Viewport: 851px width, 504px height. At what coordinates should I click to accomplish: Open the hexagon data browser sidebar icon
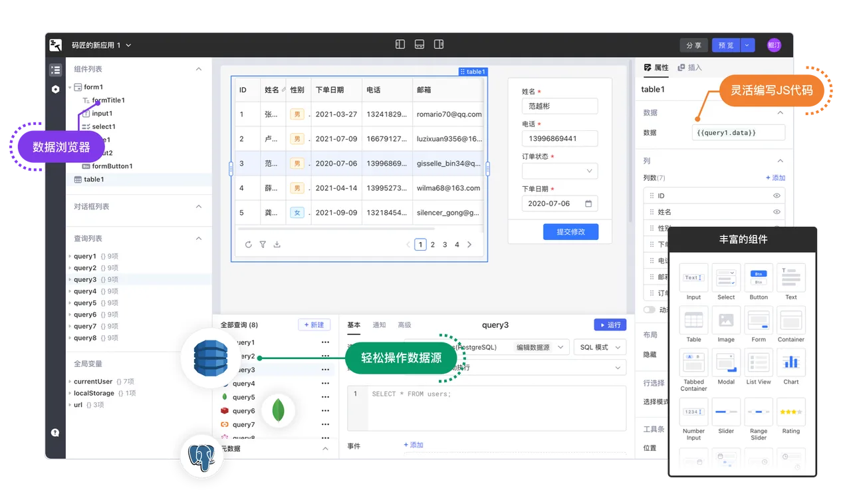click(x=55, y=89)
